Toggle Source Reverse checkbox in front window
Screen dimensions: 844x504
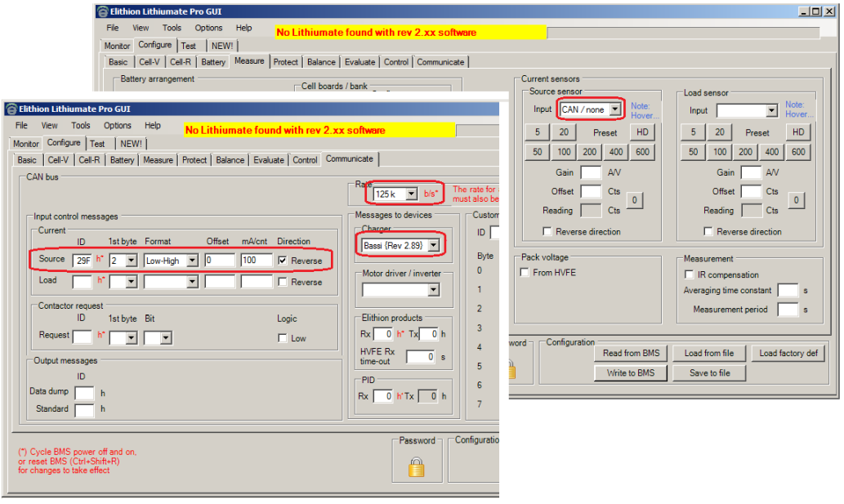tap(283, 261)
